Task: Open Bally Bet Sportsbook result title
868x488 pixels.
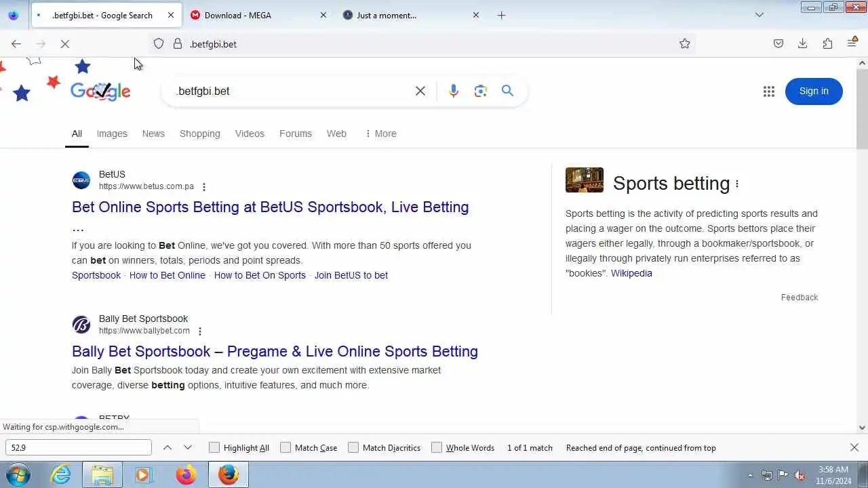Action: (275, 351)
